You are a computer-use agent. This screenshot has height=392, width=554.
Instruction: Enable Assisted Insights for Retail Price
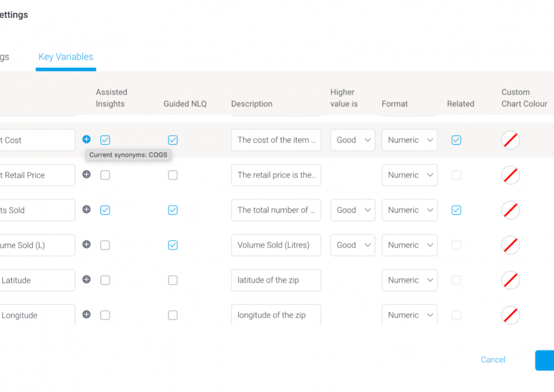click(105, 175)
